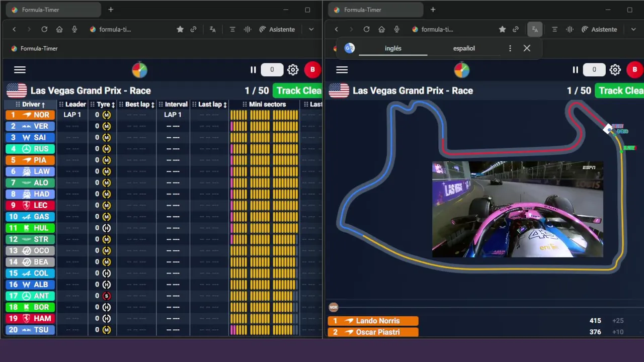Open hamburger menu in left Formula-Timer window

coord(20,70)
